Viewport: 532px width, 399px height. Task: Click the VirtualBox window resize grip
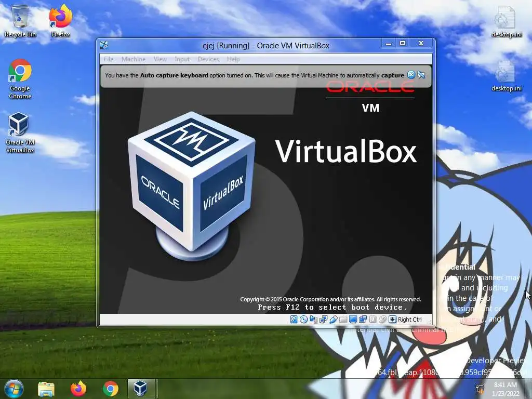click(x=430, y=322)
